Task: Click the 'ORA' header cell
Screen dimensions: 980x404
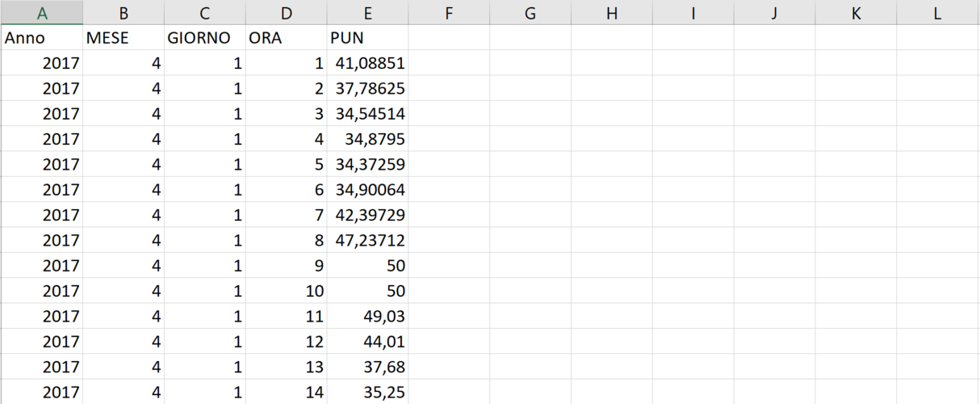Action: click(x=287, y=38)
